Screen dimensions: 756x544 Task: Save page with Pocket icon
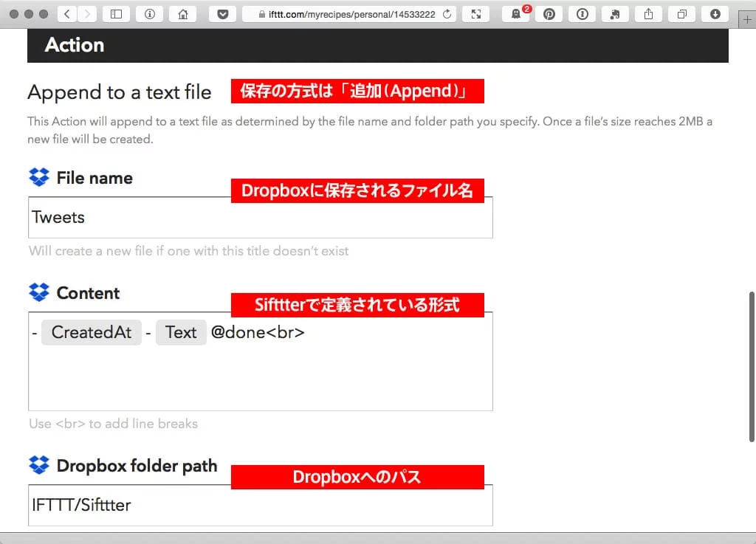pos(223,14)
